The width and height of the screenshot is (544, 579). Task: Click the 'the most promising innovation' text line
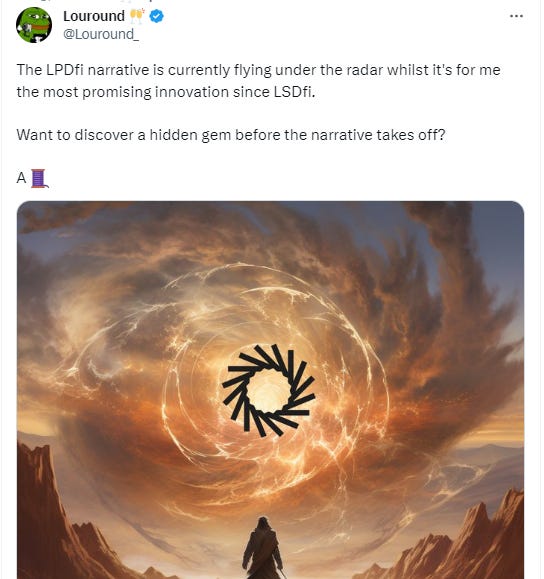(x=166, y=92)
